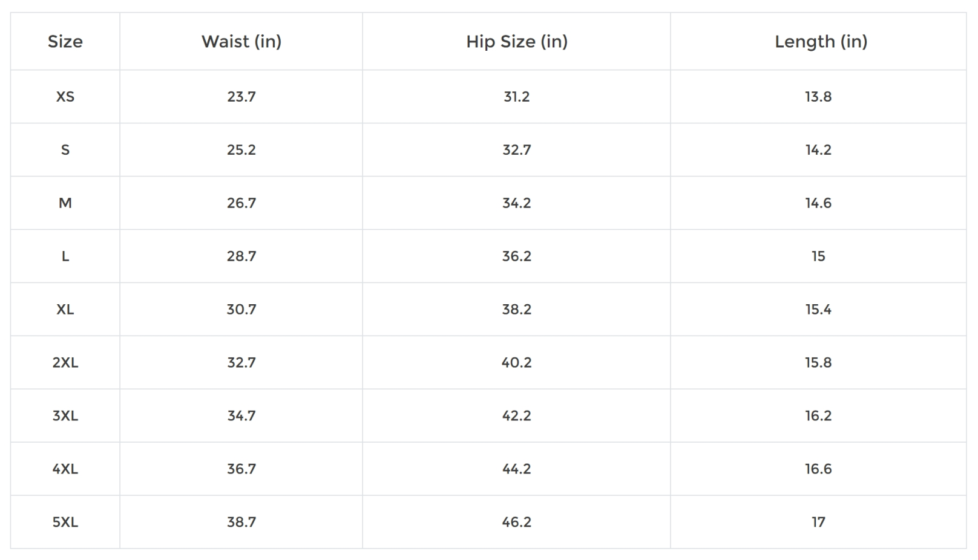This screenshot has width=978, height=560.
Task: Select the 5XL size row label
Action: pyautogui.click(x=65, y=523)
